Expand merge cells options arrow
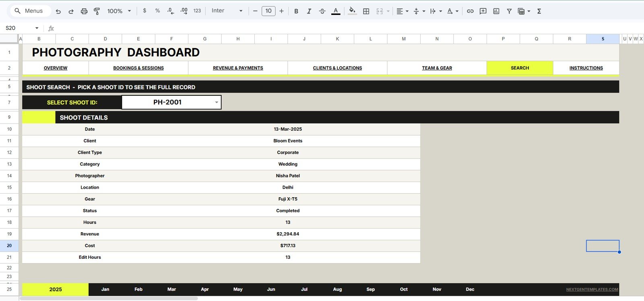Screen dimensions: 644x301 pyautogui.click(x=388, y=11)
